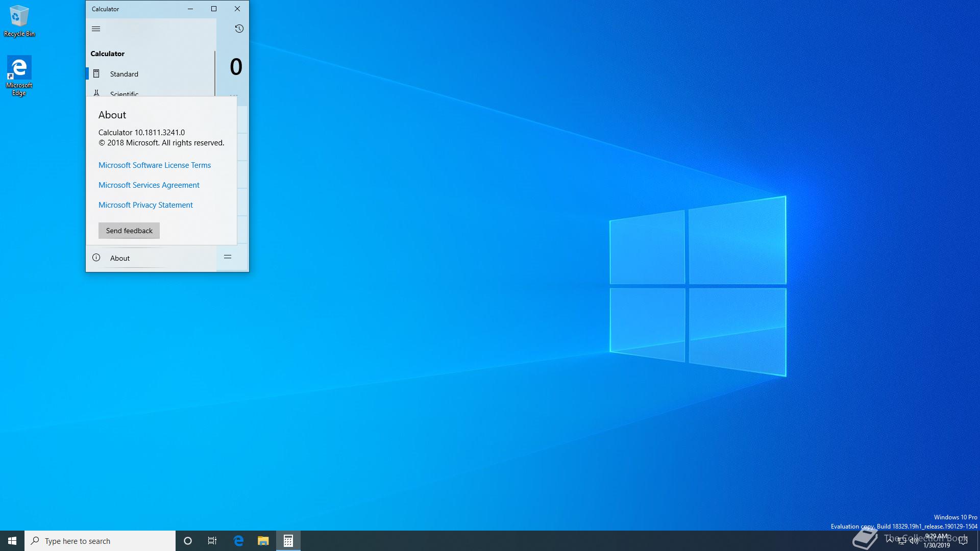
Task: Open Cortana from the taskbar
Action: pyautogui.click(x=188, y=541)
